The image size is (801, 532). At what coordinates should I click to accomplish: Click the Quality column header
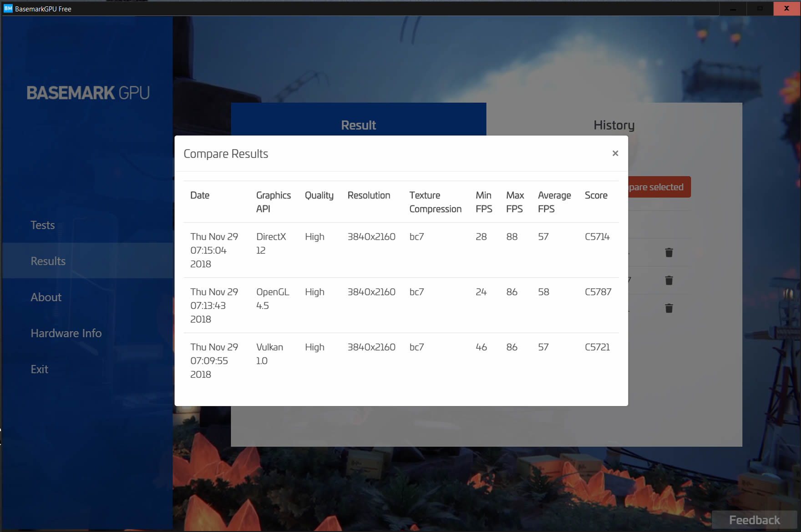tap(319, 196)
